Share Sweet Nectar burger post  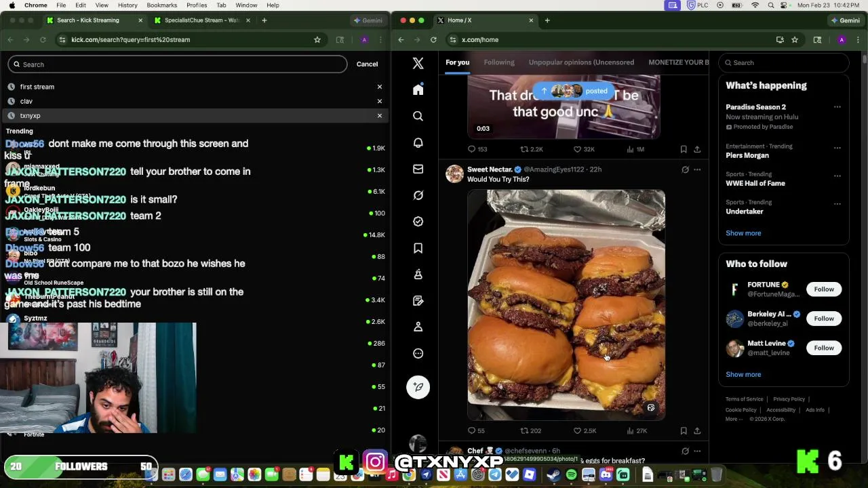pyautogui.click(x=697, y=430)
